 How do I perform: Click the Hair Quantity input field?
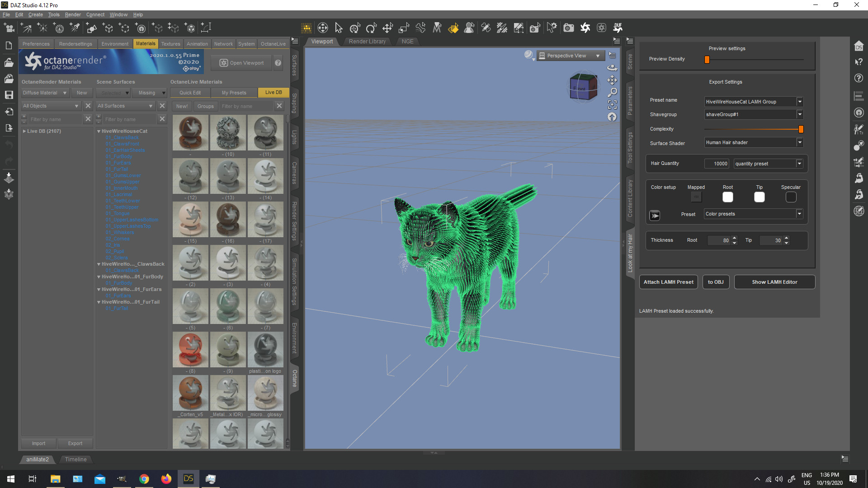click(717, 164)
